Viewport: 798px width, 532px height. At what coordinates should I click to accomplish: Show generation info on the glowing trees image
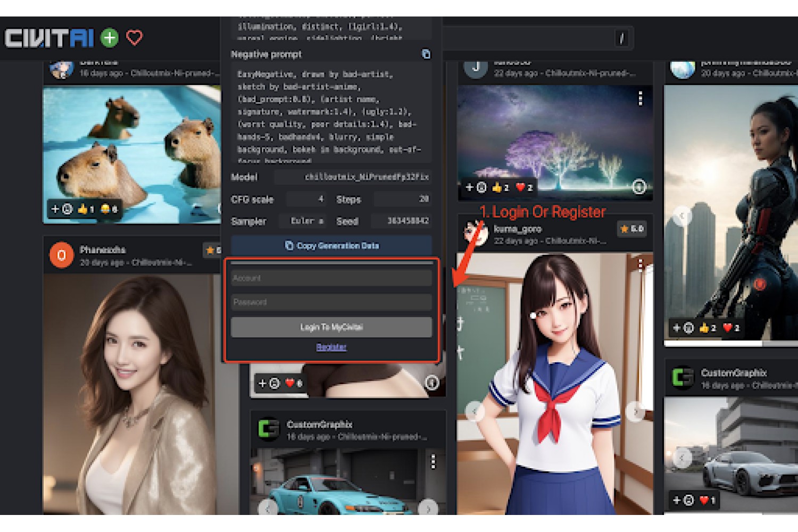(x=639, y=187)
